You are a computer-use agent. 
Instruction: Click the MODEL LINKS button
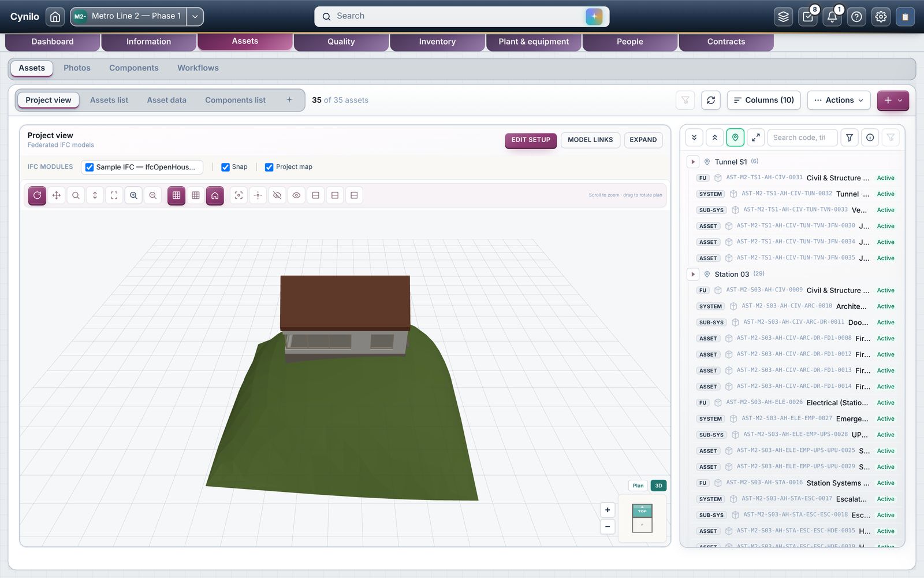point(590,140)
